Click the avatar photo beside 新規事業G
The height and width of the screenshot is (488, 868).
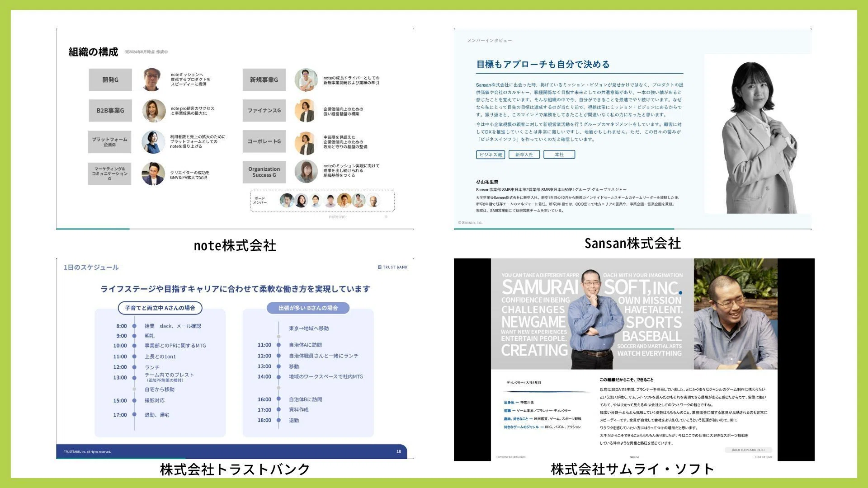pos(306,80)
